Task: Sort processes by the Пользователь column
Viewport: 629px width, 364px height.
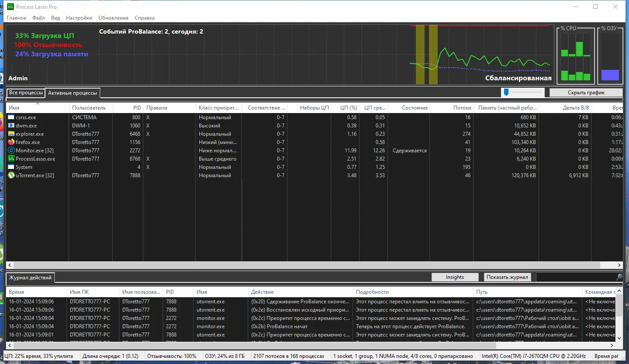Action: pos(91,108)
